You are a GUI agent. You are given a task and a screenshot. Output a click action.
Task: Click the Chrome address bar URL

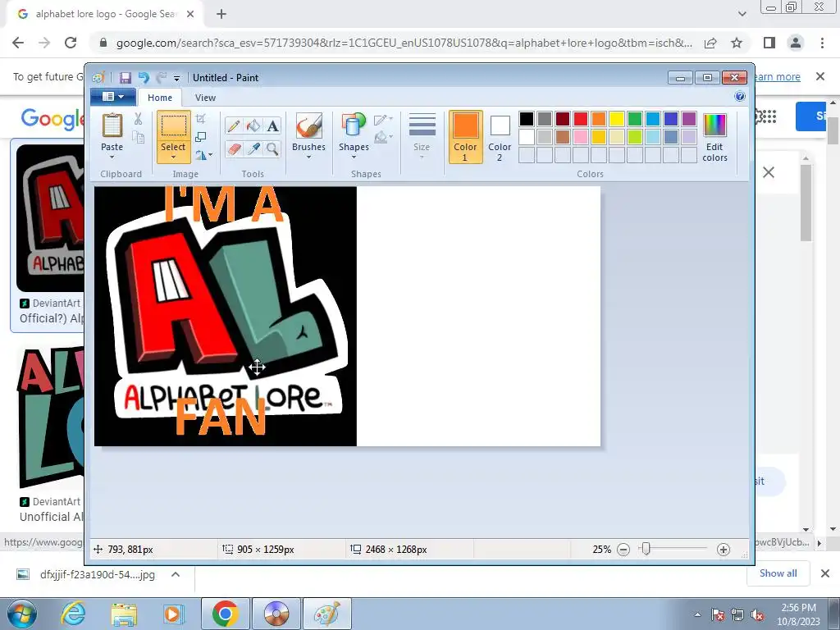(404, 43)
